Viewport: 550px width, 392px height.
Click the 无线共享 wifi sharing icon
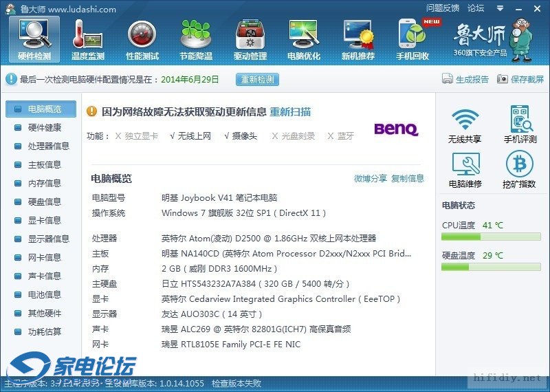pos(465,125)
